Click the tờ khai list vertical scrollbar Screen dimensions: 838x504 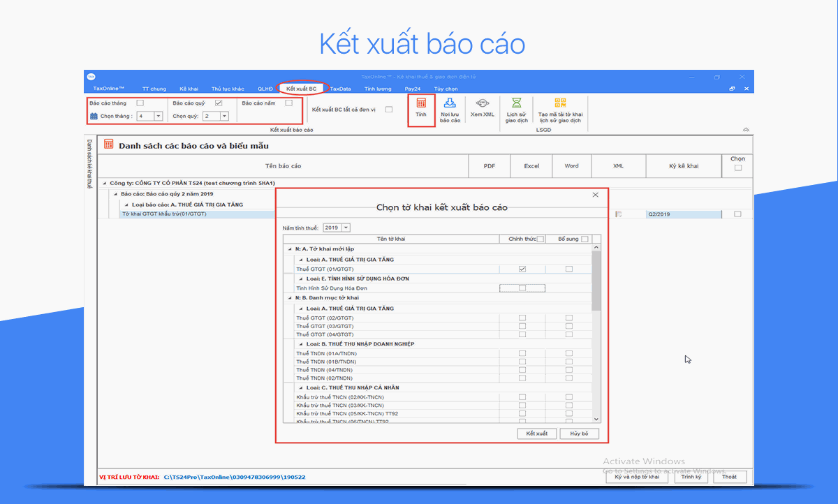(x=596, y=279)
